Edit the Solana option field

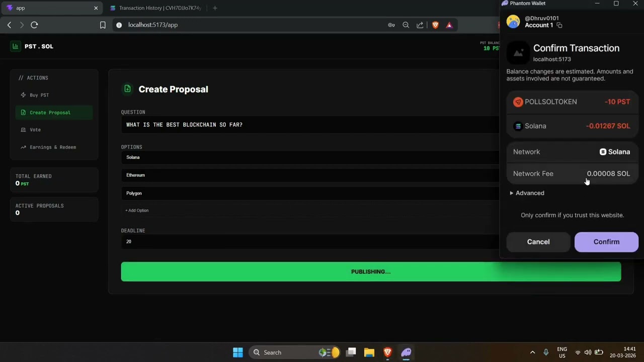pyautogui.click(x=310, y=157)
